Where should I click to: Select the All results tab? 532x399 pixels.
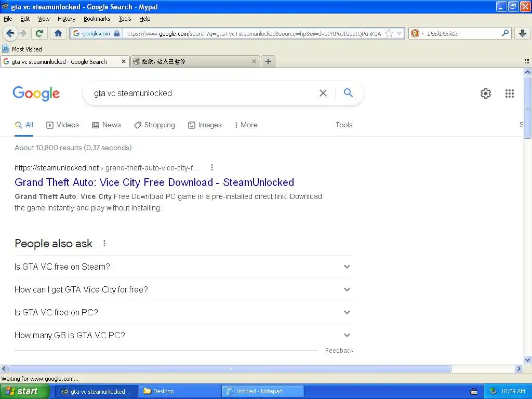[24, 125]
